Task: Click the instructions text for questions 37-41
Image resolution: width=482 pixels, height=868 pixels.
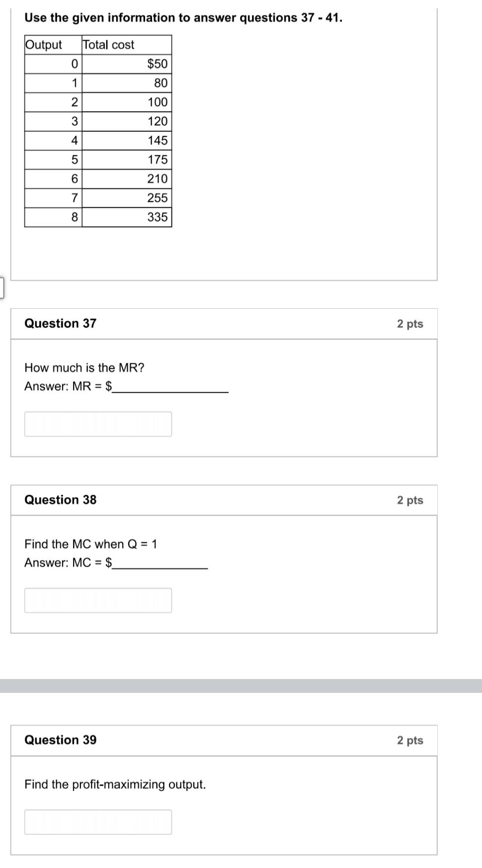Action: (x=184, y=17)
